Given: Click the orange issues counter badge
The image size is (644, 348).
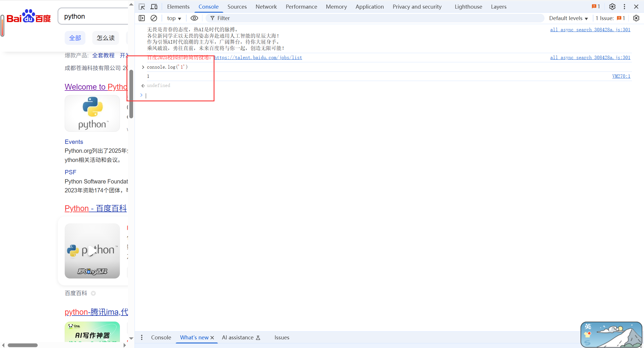Looking at the screenshot, I should pyautogui.click(x=596, y=7).
